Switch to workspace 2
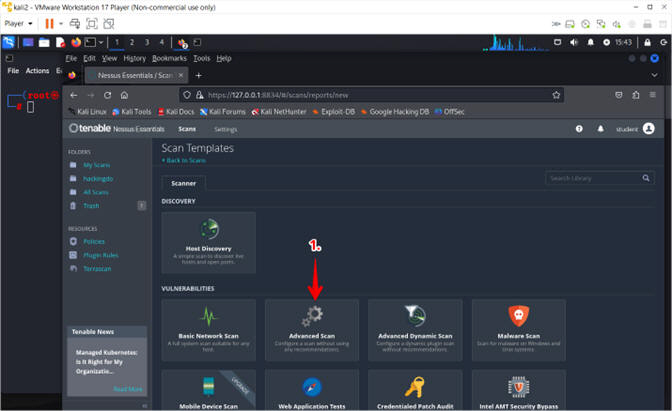The width and height of the screenshot is (672, 411). click(132, 42)
